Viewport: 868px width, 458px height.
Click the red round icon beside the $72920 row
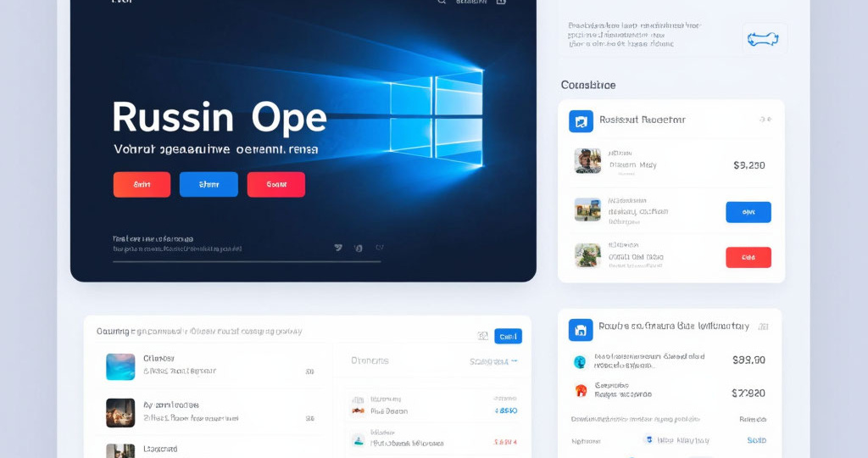point(581,390)
